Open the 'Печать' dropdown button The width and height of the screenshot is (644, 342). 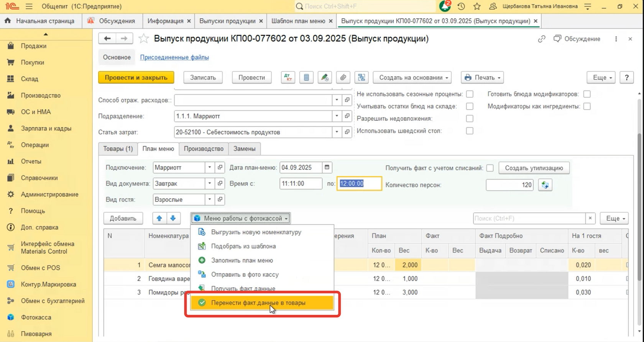point(482,77)
